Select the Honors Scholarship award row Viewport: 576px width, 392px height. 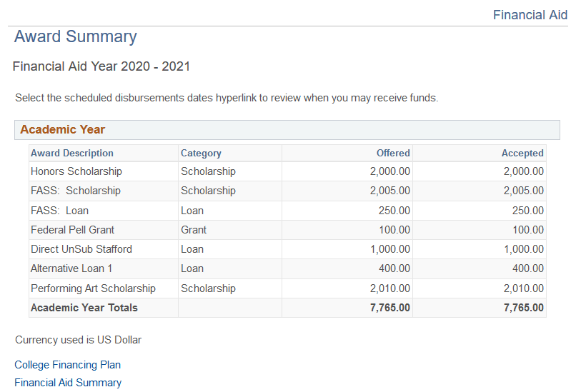tap(76, 171)
